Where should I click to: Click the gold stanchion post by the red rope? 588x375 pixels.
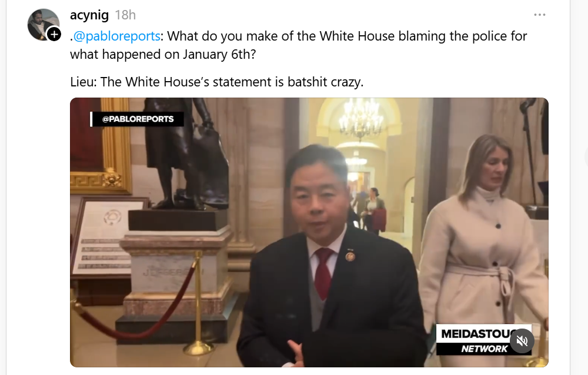tap(198, 304)
